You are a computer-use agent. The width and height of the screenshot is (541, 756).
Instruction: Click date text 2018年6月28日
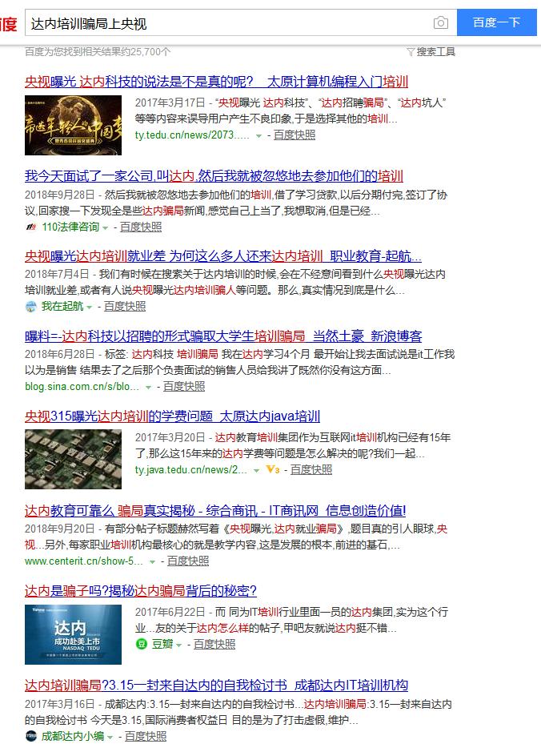tap(60, 354)
